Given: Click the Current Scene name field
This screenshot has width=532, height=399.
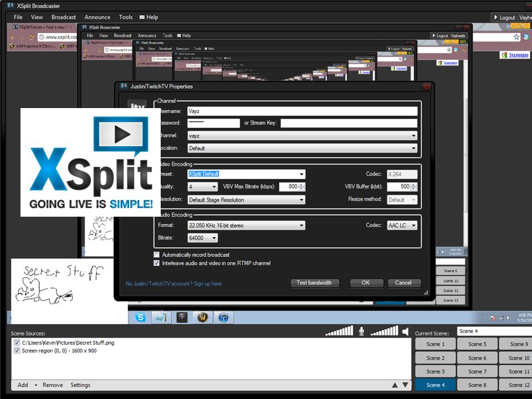Looking at the screenshot, I should (x=494, y=331).
